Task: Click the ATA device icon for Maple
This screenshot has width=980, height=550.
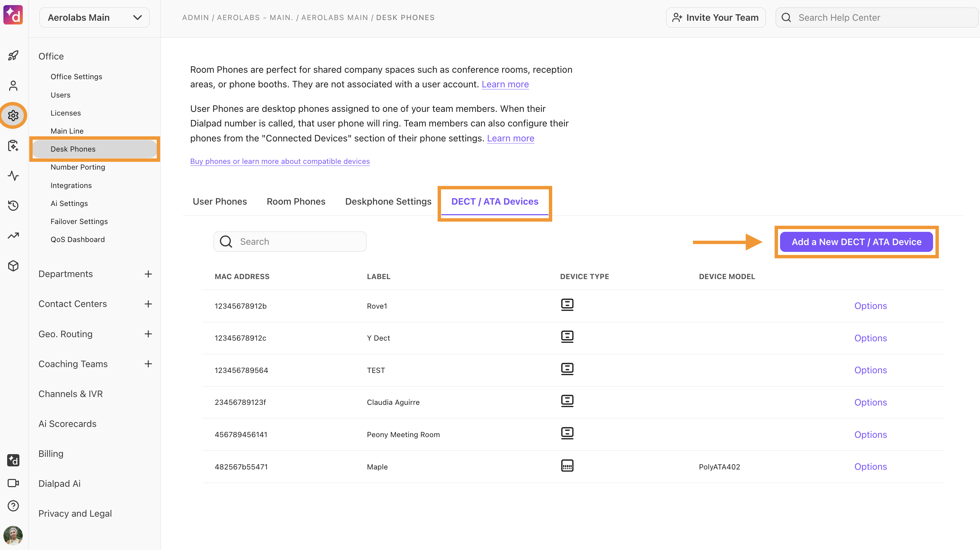Action: (x=567, y=466)
